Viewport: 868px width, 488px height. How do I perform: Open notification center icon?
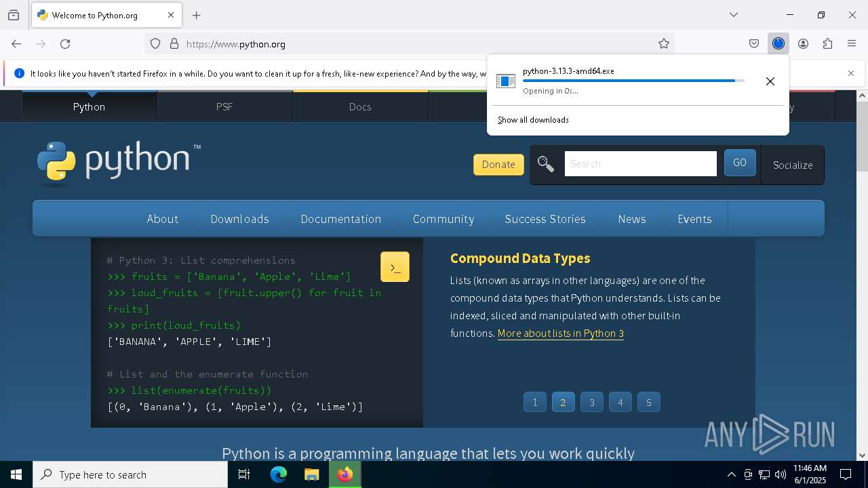click(x=846, y=474)
